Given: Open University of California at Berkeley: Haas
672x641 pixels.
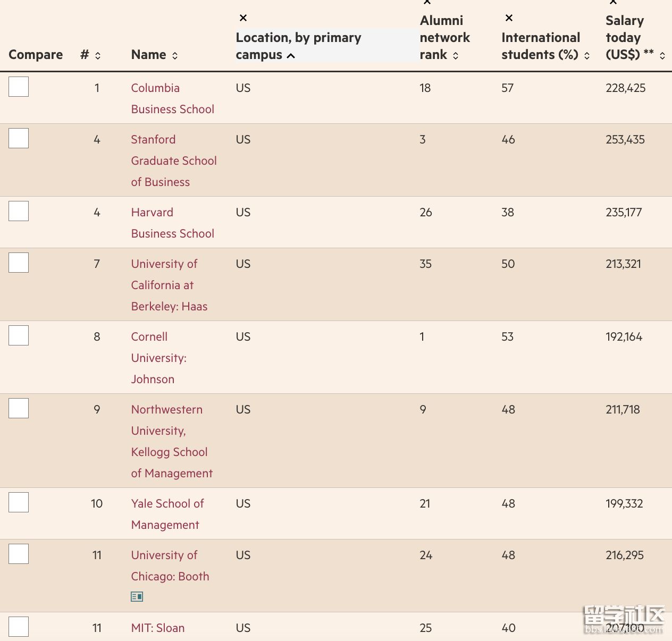Looking at the screenshot, I should (x=169, y=285).
